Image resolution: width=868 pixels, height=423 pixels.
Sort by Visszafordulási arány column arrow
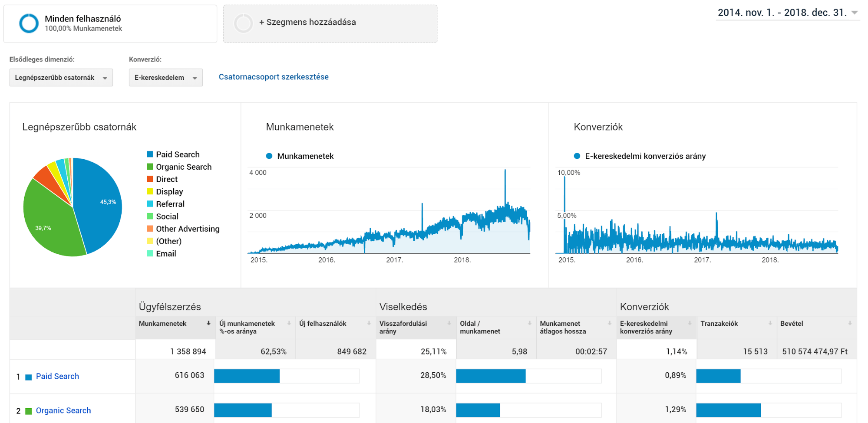click(x=449, y=323)
